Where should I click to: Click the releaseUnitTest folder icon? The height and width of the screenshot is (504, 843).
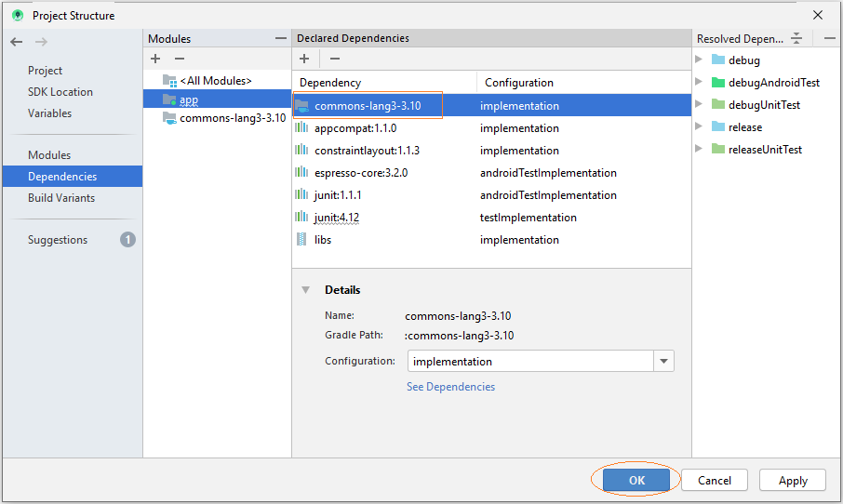718,149
